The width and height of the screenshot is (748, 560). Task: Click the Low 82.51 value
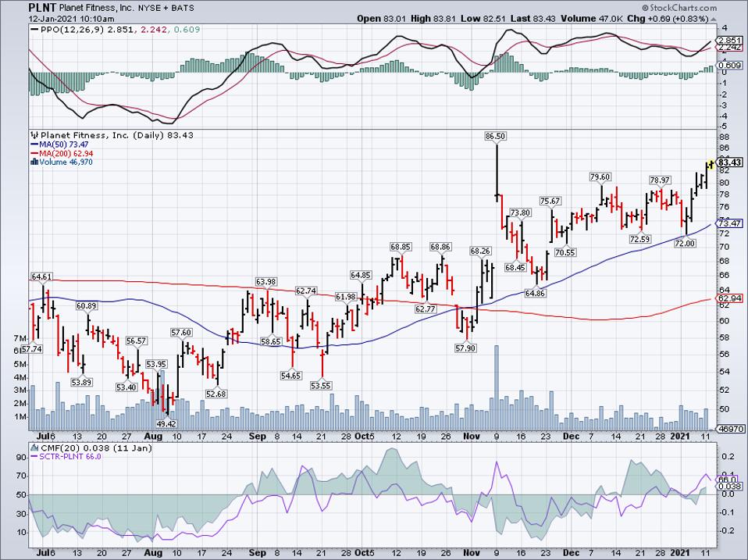484,19
